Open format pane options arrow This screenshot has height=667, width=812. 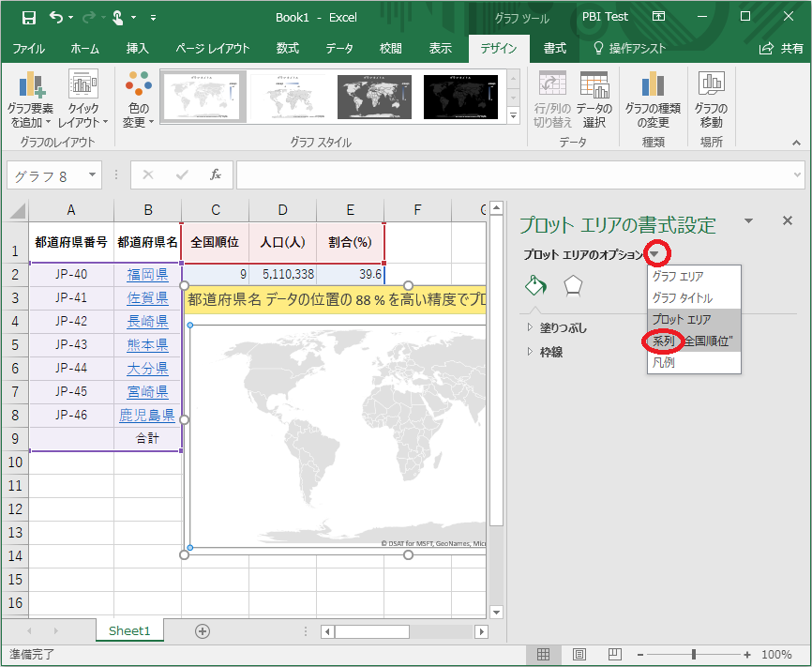748,221
